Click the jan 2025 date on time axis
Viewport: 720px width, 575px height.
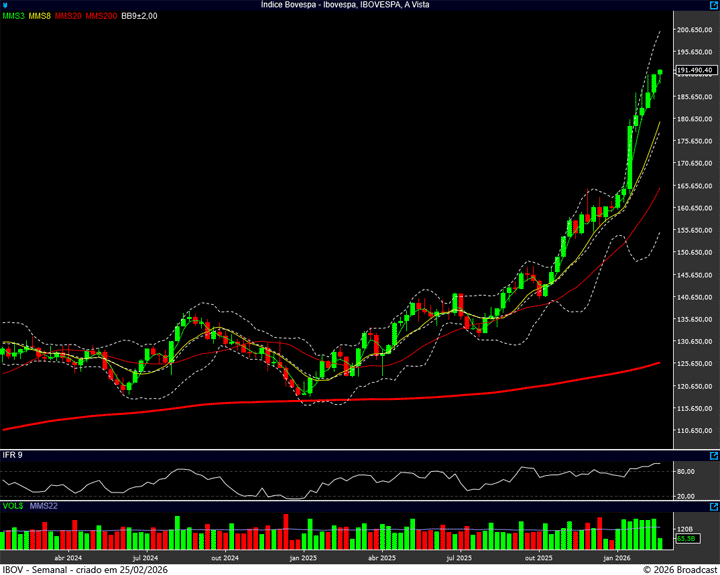[302, 558]
